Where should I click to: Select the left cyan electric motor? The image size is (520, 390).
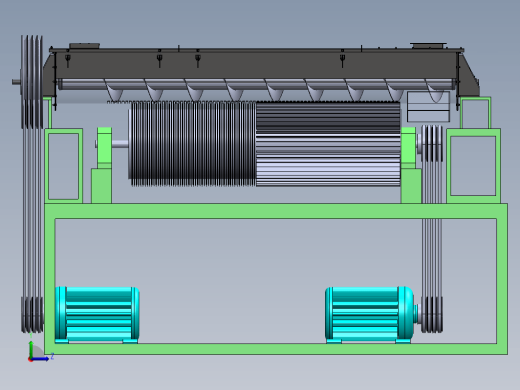pos(97,314)
